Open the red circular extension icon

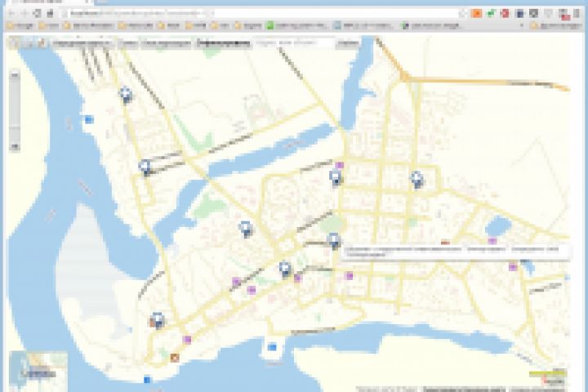(506, 14)
